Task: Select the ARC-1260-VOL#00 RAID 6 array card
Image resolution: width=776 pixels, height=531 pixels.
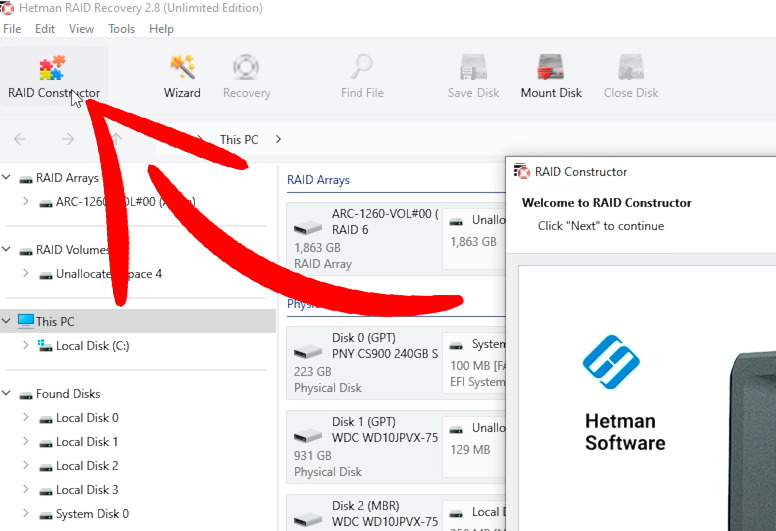Action: click(x=363, y=239)
